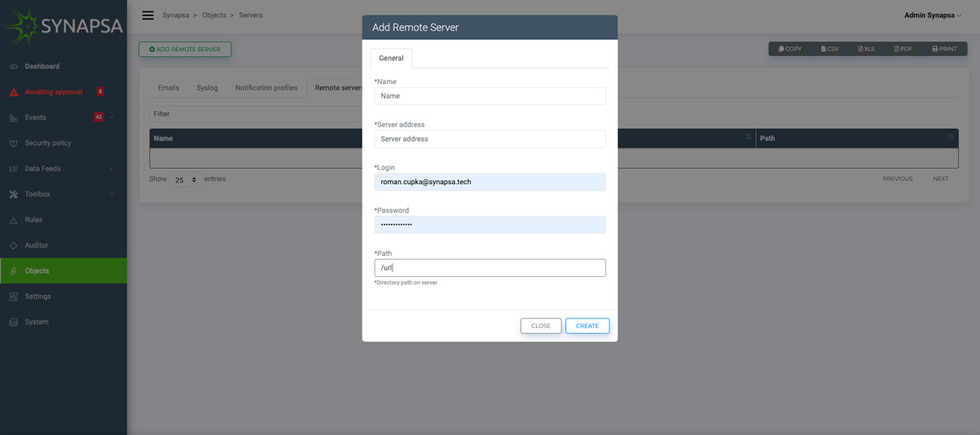Click the Objects breadcrumb link
980x435 pixels.
click(x=214, y=15)
